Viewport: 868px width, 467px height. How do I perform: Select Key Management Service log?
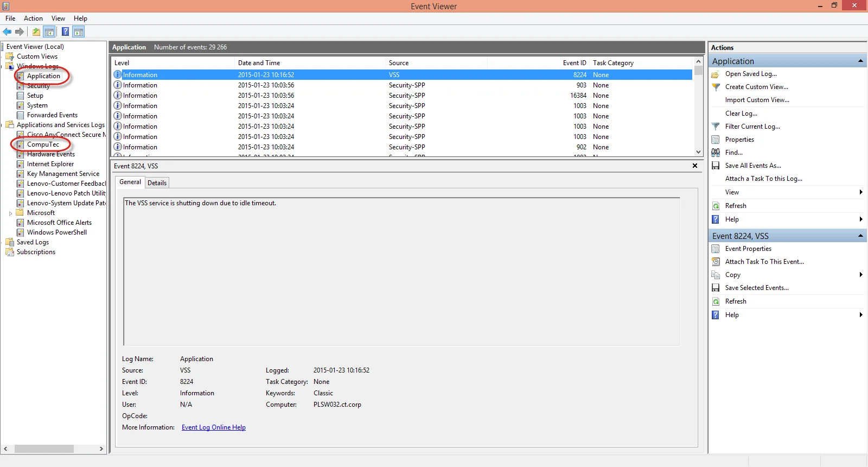pyautogui.click(x=63, y=174)
